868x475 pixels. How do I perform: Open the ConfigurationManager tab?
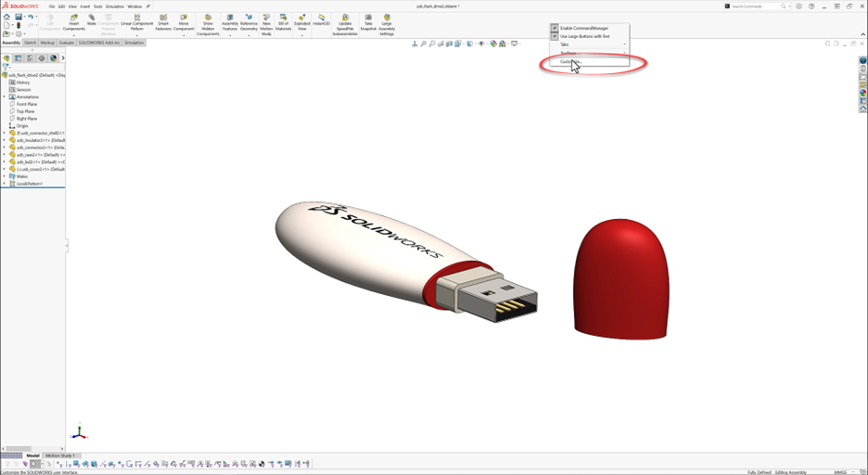[x=30, y=58]
